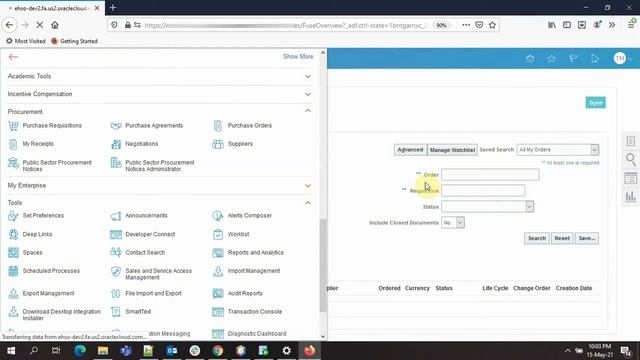This screenshot has height=360, width=640.
Task: Open Purchase Agreements handshake icon
Action: click(116, 126)
